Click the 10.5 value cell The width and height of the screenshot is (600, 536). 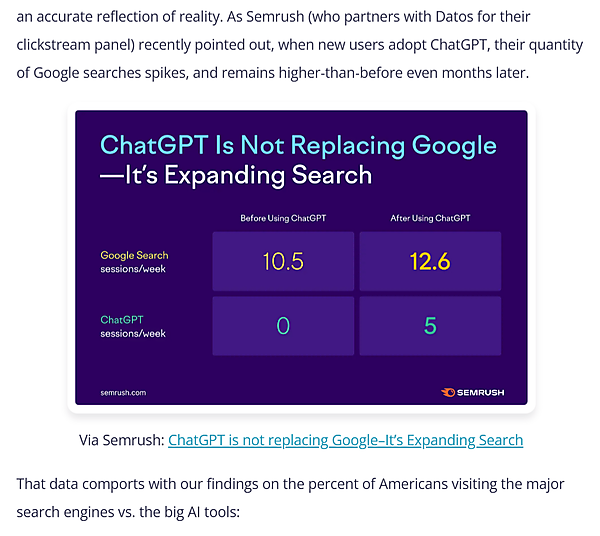[x=283, y=262]
